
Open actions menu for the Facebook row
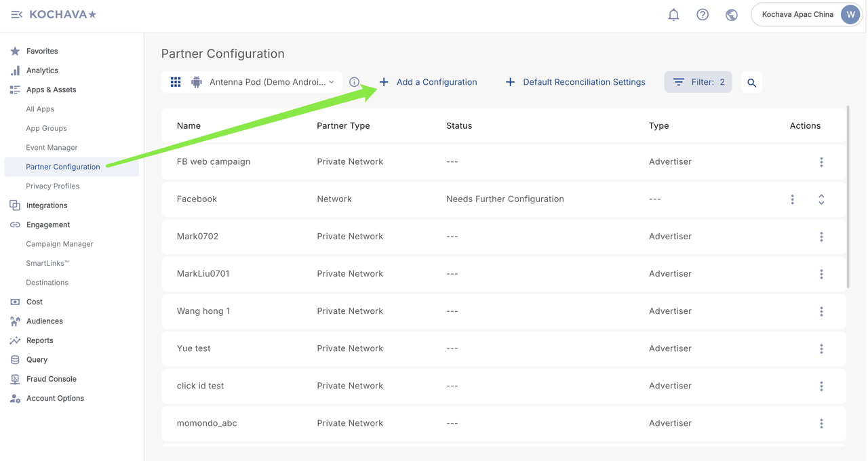[792, 199]
